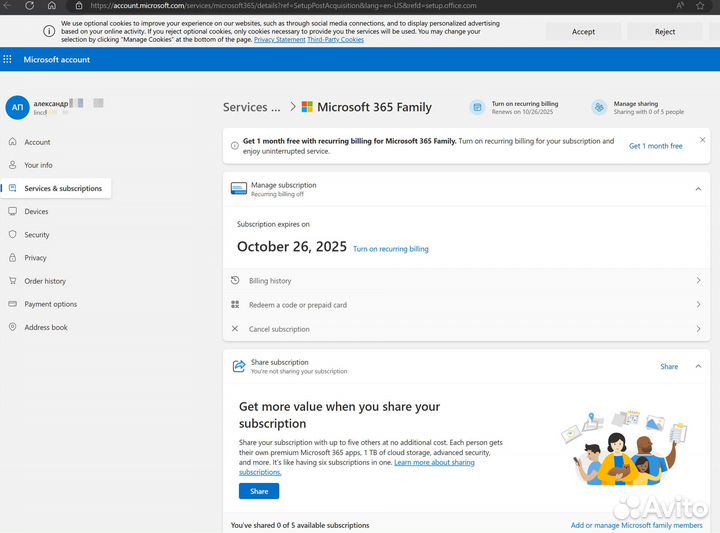
Task: Open Learn more about sharing subscriptions
Action: [x=357, y=467]
